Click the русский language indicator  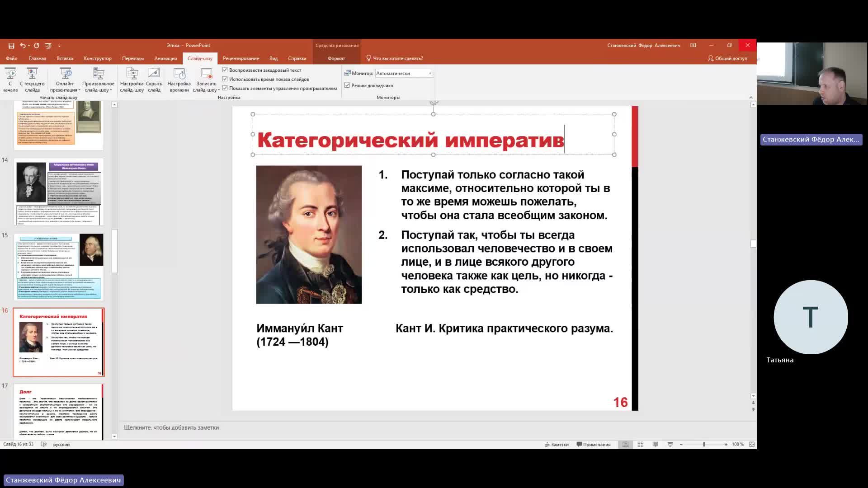(61, 445)
